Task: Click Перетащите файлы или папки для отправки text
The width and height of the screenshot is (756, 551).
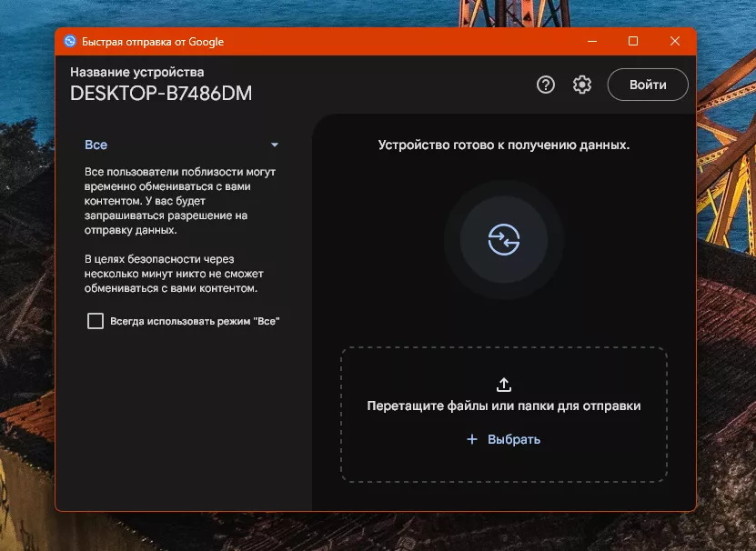Action: pos(503,406)
